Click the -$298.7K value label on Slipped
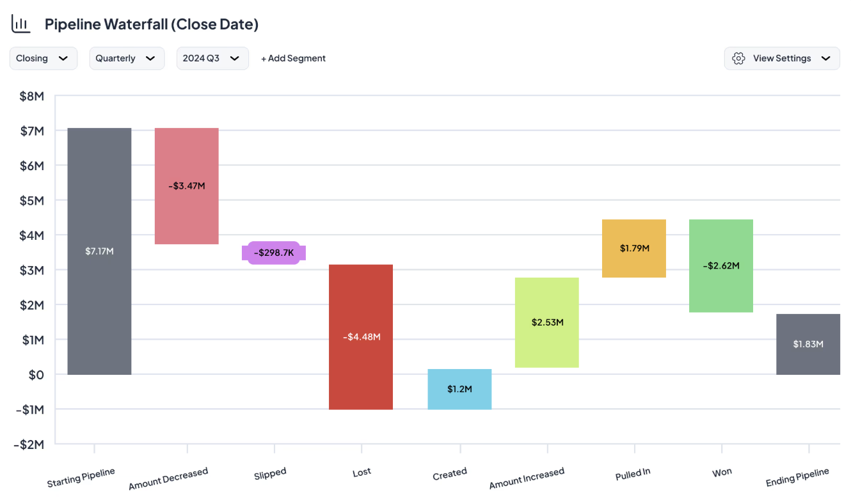This screenshot has height=504, width=851. point(273,253)
